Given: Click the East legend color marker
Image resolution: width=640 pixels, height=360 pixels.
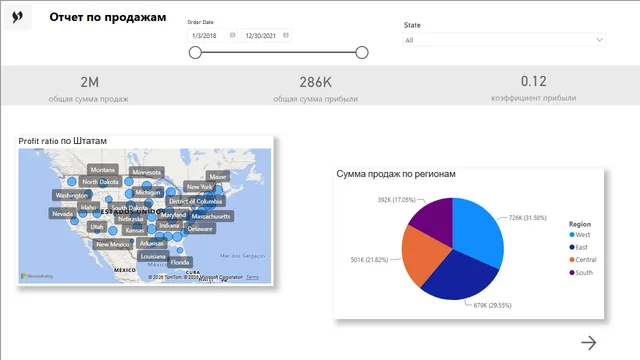Looking at the screenshot, I should click(572, 247).
